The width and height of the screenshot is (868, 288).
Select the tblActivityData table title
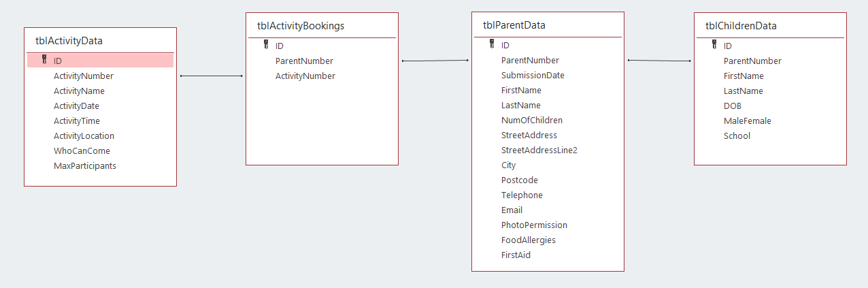click(69, 41)
